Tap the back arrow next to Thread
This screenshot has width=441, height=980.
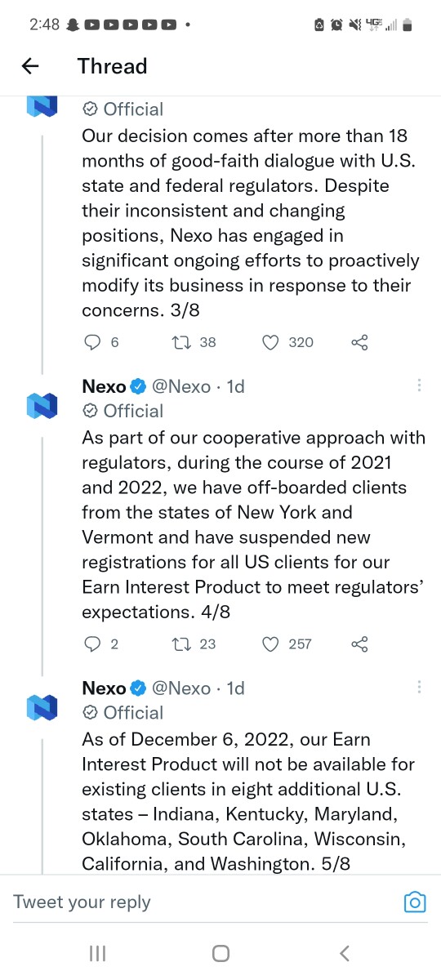click(30, 66)
